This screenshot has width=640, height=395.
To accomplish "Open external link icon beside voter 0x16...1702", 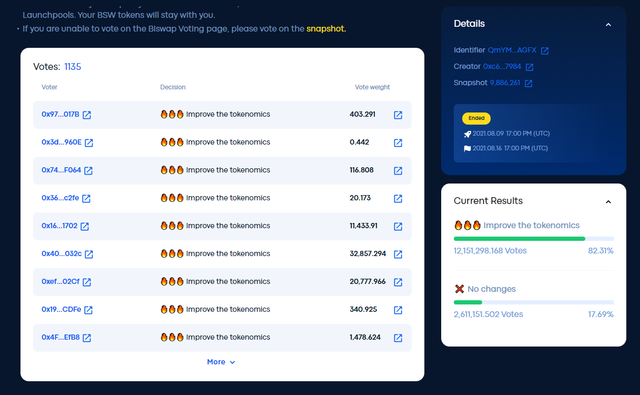I will pos(85,226).
